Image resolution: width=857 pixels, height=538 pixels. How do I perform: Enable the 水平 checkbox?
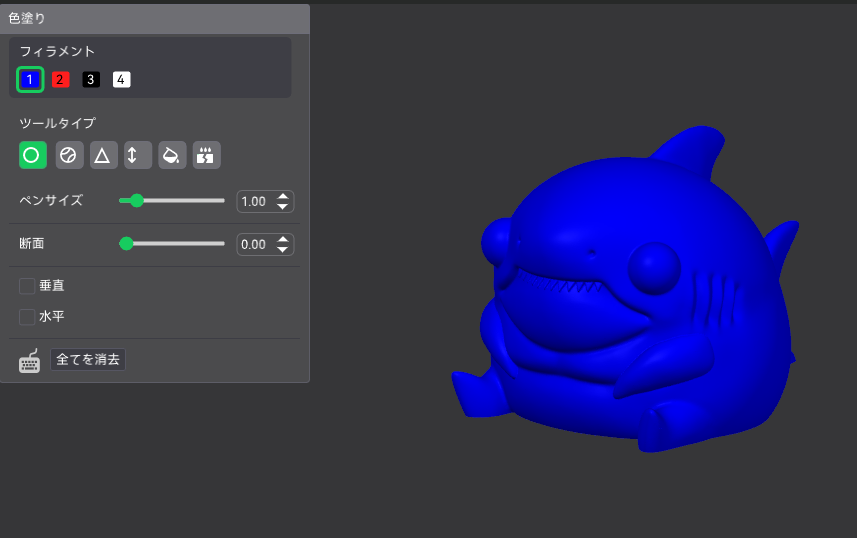tap(27, 317)
